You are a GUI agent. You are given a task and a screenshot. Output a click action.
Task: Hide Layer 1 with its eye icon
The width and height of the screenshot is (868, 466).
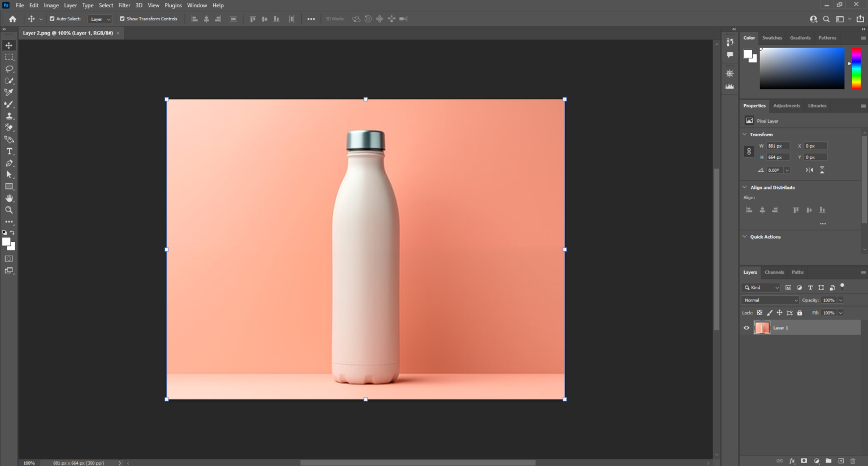pos(746,327)
